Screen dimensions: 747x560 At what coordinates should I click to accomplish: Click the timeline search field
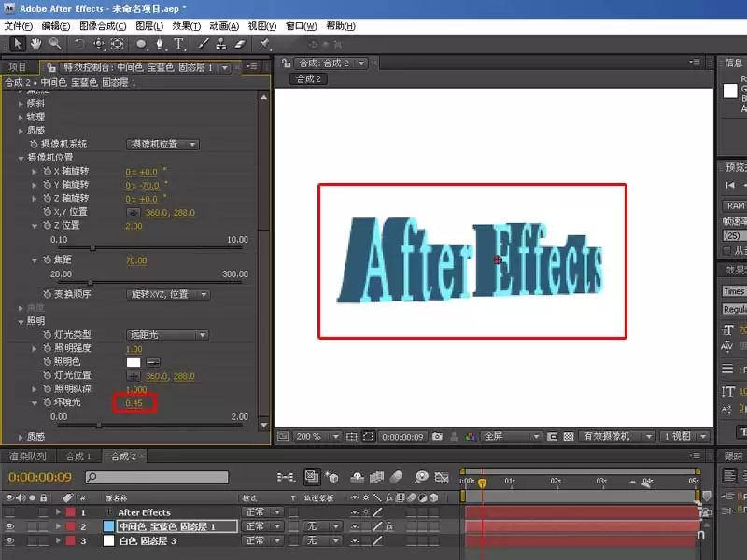[x=157, y=477]
